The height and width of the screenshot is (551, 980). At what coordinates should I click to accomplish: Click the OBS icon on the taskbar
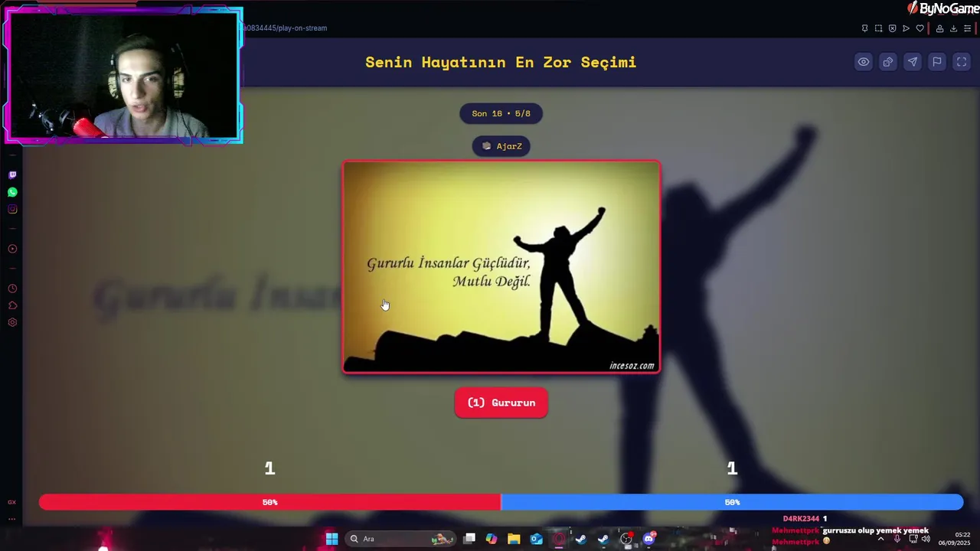626,539
